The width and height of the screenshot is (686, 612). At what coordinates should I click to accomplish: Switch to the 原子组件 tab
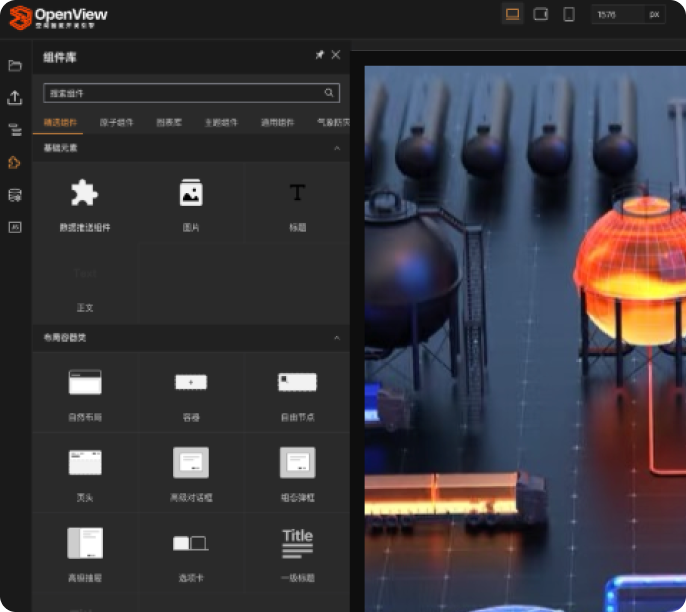pos(116,123)
